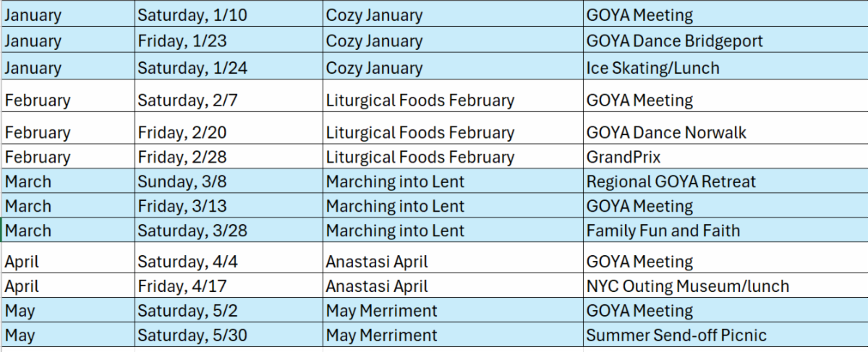Select the 'Saturday, 3/28' date cell
This screenshot has width=868, height=352.
point(191,231)
